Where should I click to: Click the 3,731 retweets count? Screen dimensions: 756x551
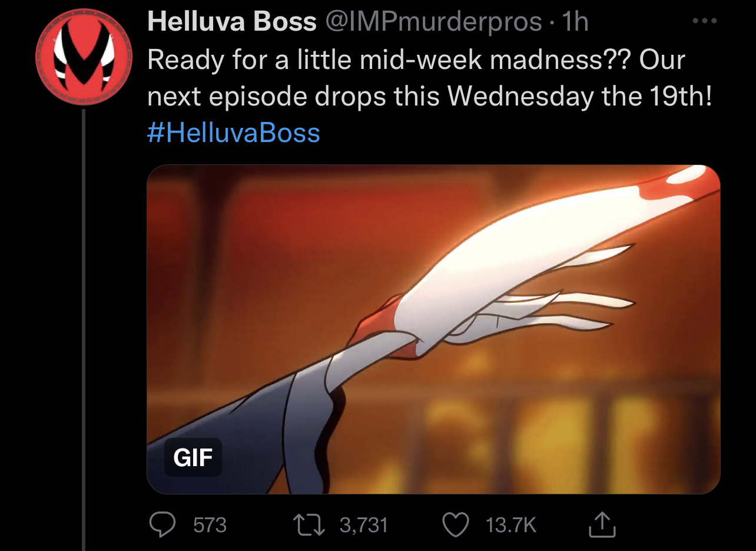click(x=364, y=524)
